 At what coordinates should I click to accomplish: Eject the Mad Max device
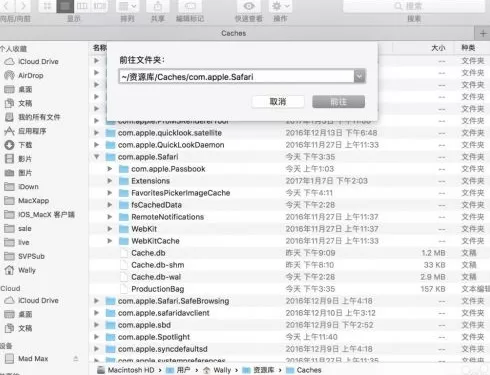(x=76, y=359)
